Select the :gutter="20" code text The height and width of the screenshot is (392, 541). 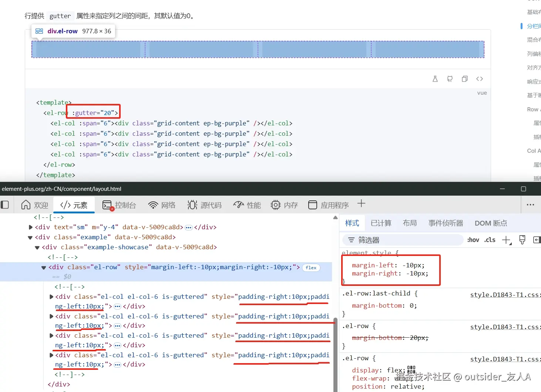click(x=95, y=113)
